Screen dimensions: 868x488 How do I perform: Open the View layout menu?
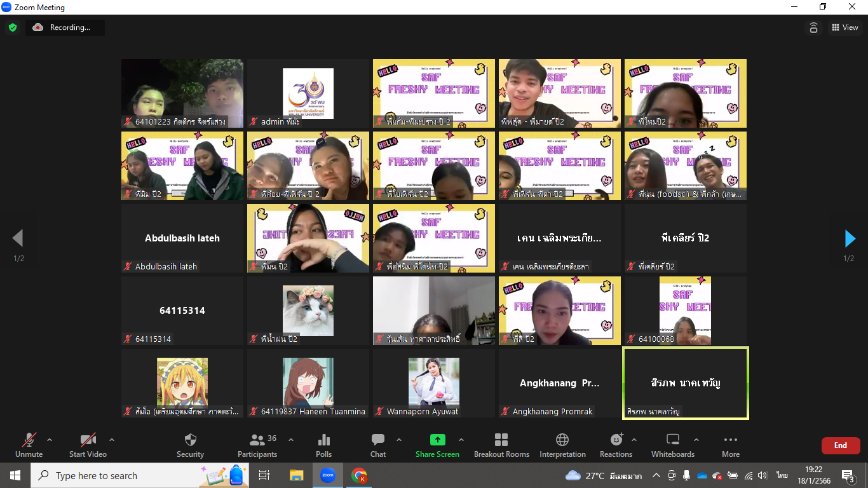(x=844, y=27)
